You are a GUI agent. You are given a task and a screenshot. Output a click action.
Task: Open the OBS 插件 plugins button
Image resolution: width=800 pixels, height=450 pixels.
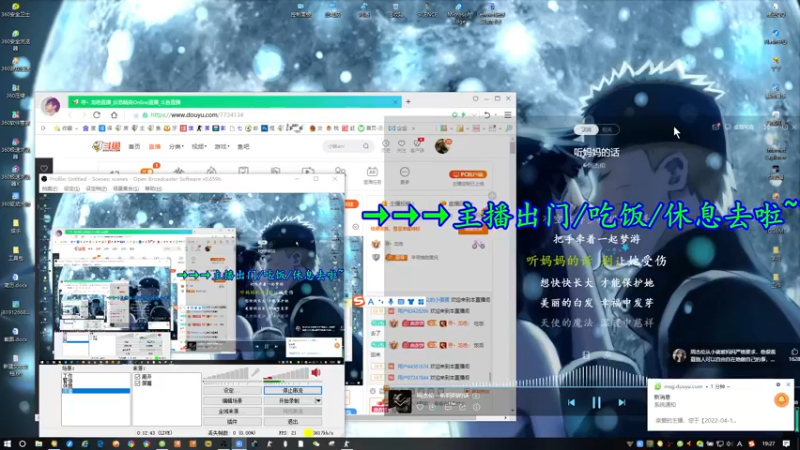(x=232, y=422)
